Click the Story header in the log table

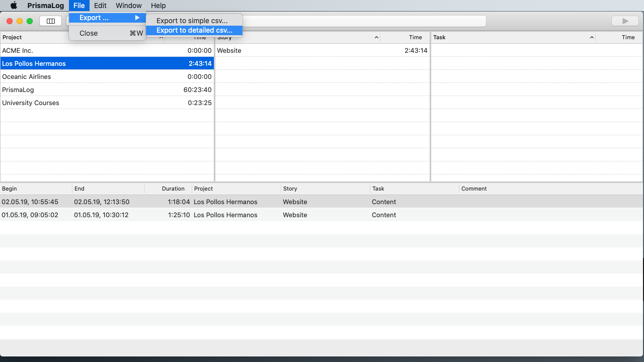(326, 189)
